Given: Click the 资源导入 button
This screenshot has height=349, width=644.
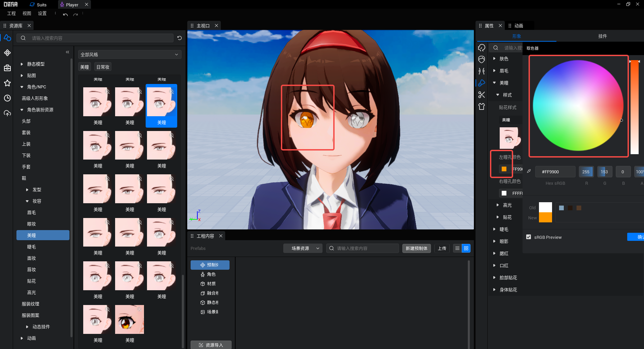Looking at the screenshot, I should tap(211, 345).
